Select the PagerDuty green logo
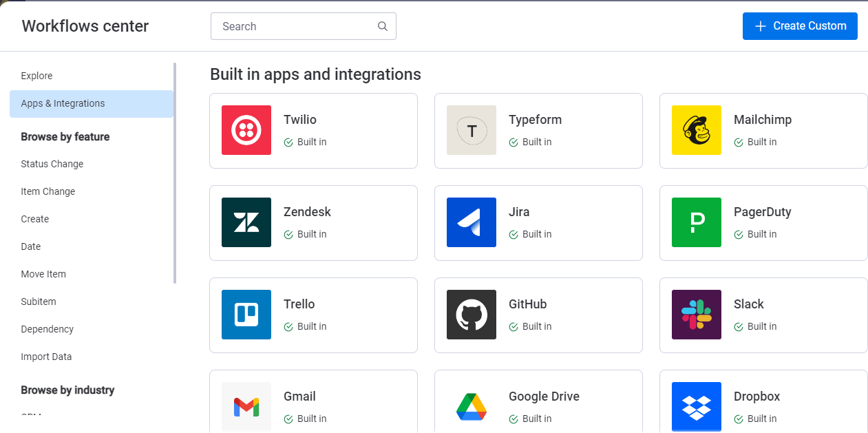Image resolution: width=868 pixels, height=433 pixels. pos(696,222)
